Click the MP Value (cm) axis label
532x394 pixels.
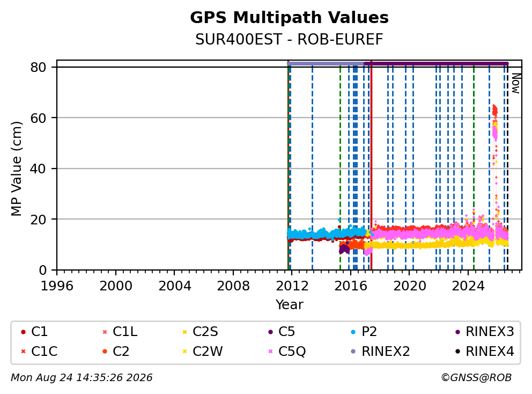point(16,169)
